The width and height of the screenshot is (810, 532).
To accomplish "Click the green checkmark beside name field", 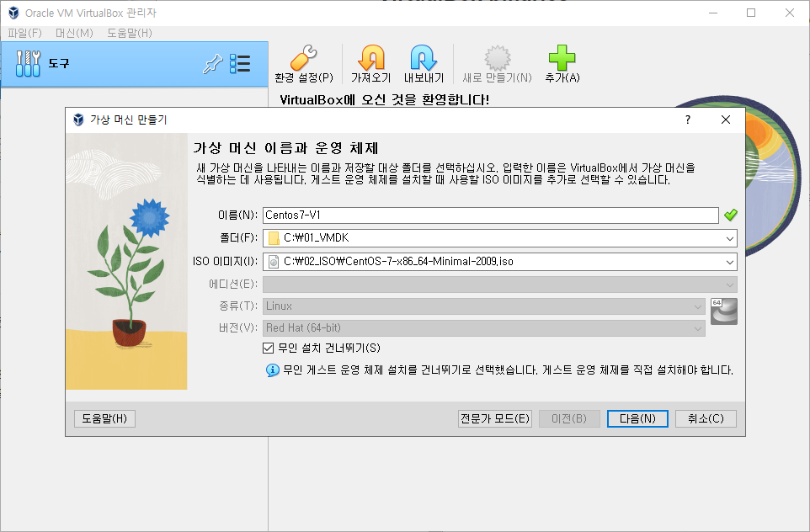I will 731,215.
